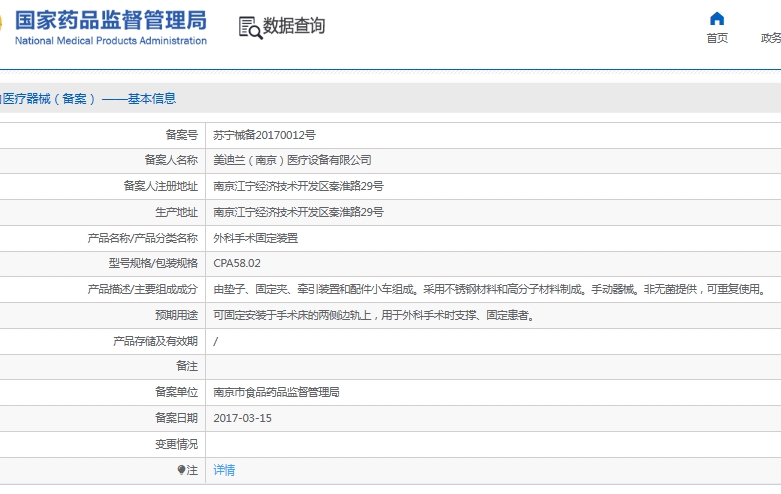781x494 pixels.
Task: Select the 基本信息 section heading
Action: tap(152, 98)
